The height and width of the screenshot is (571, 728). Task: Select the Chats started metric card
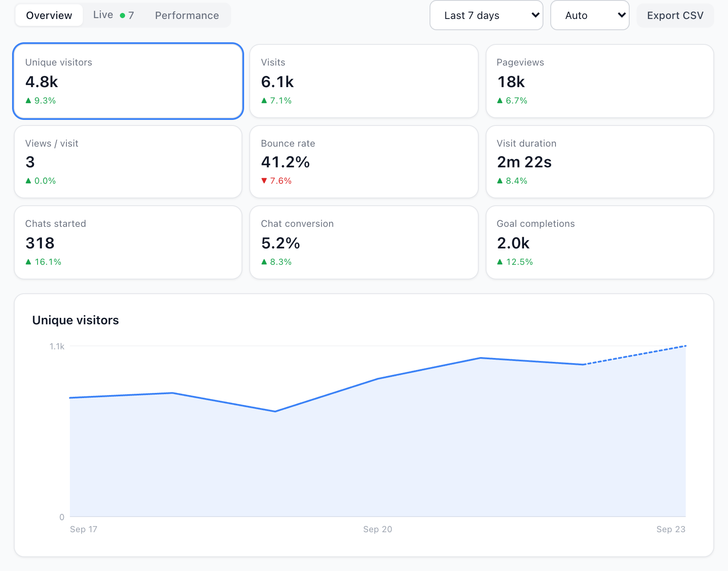coord(128,242)
